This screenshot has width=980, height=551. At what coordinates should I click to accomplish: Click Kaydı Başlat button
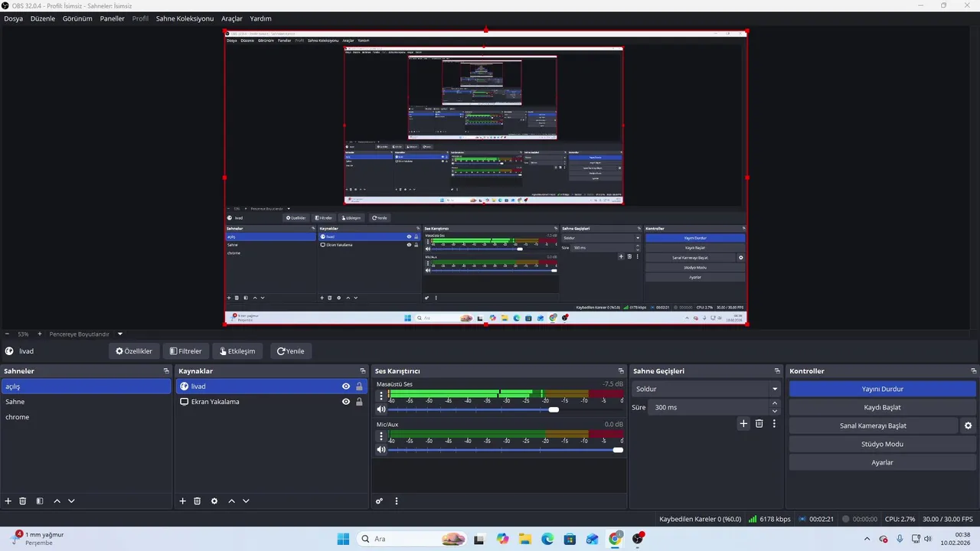(x=882, y=407)
